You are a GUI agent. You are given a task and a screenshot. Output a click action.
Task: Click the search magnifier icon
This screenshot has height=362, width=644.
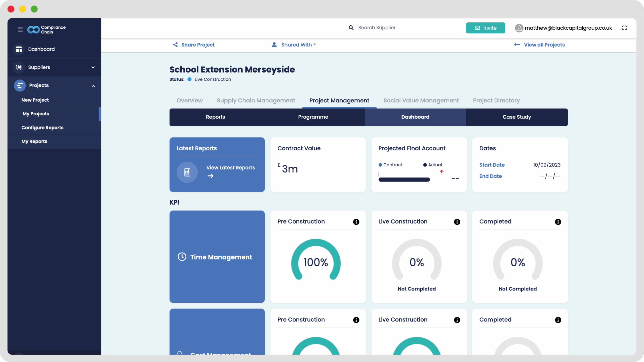351,28
